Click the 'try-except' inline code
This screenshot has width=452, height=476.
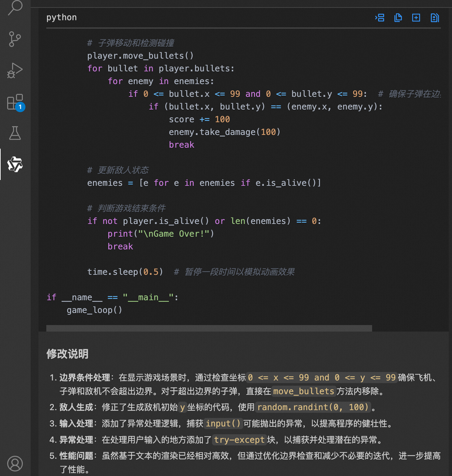click(239, 440)
